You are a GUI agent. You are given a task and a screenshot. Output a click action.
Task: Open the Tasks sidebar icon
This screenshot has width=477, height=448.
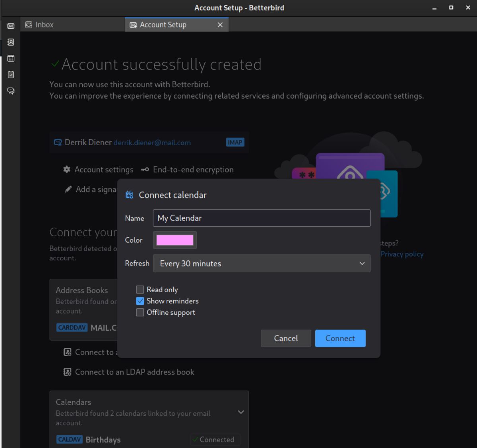pos(11,75)
